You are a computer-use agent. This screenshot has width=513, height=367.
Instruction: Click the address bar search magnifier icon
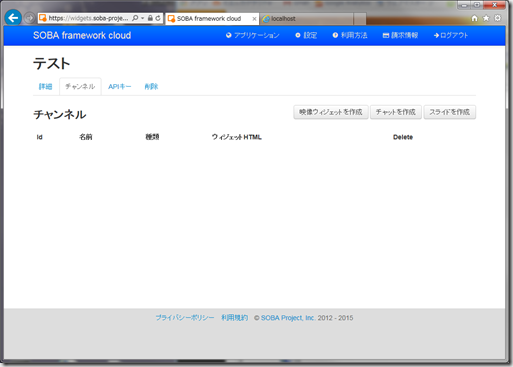(x=135, y=18)
